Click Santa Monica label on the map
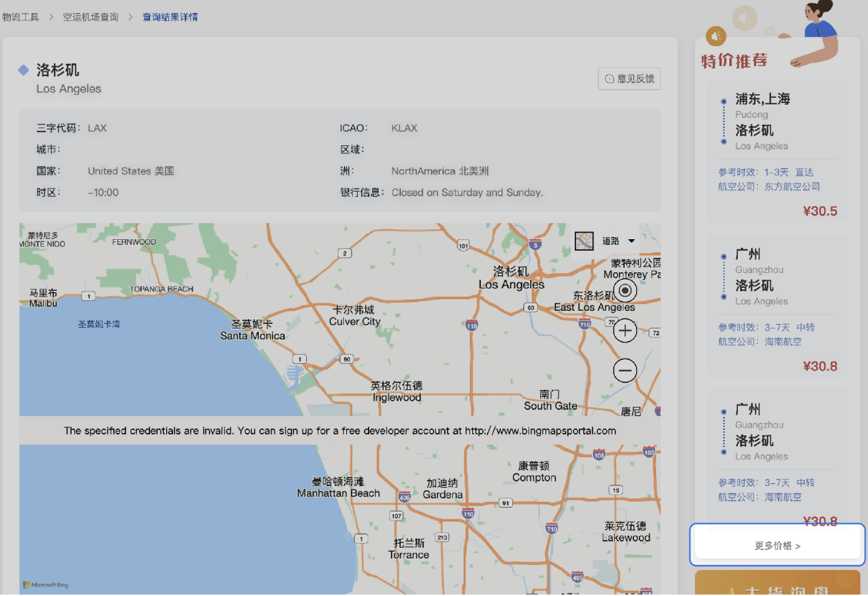The width and height of the screenshot is (868, 596). pos(252,335)
